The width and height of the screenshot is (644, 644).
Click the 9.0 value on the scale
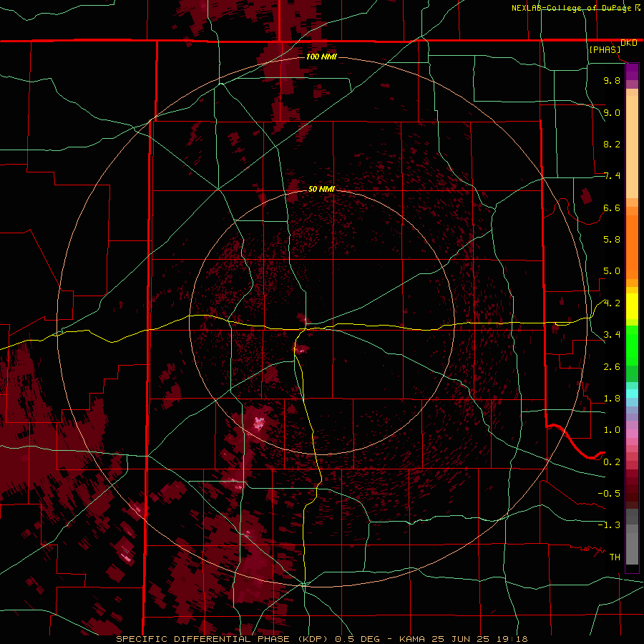pyautogui.click(x=612, y=112)
